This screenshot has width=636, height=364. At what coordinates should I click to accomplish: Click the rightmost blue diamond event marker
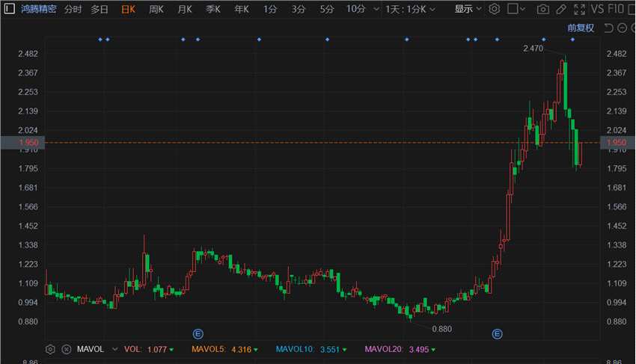(x=572, y=40)
